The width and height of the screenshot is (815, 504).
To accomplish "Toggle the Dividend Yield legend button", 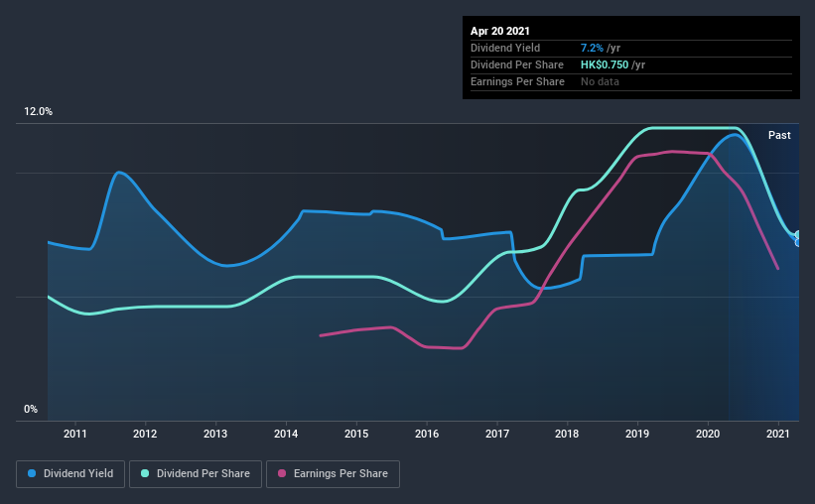I will point(70,474).
